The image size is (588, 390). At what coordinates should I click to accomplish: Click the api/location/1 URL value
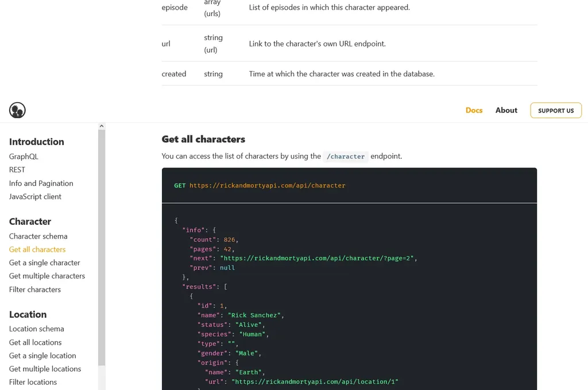click(x=315, y=382)
